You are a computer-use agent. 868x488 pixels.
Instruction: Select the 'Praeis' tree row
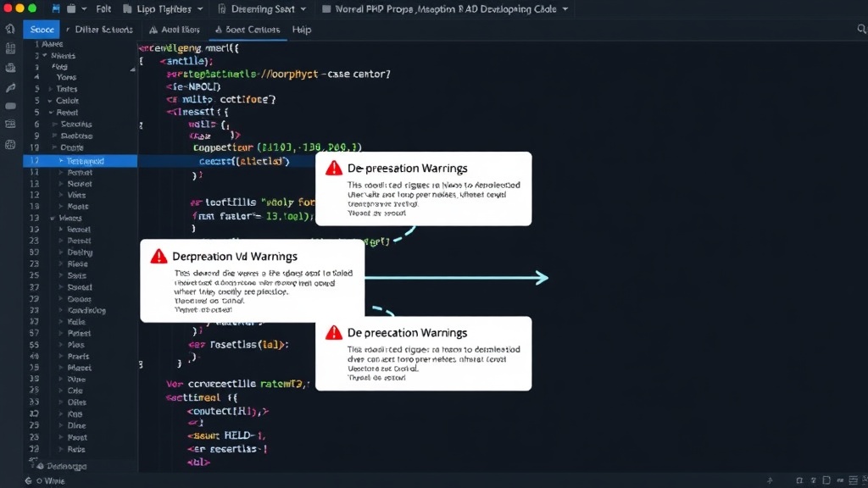coord(81,357)
